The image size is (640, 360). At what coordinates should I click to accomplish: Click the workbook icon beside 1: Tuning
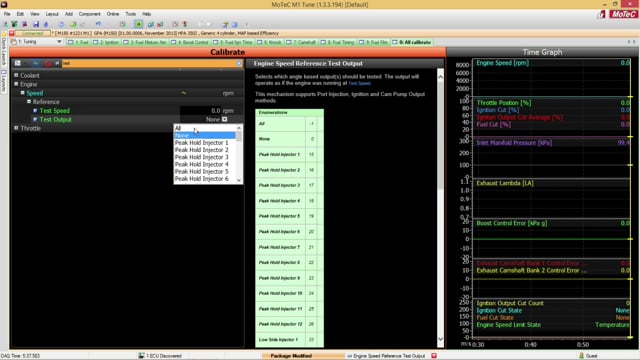point(14,42)
